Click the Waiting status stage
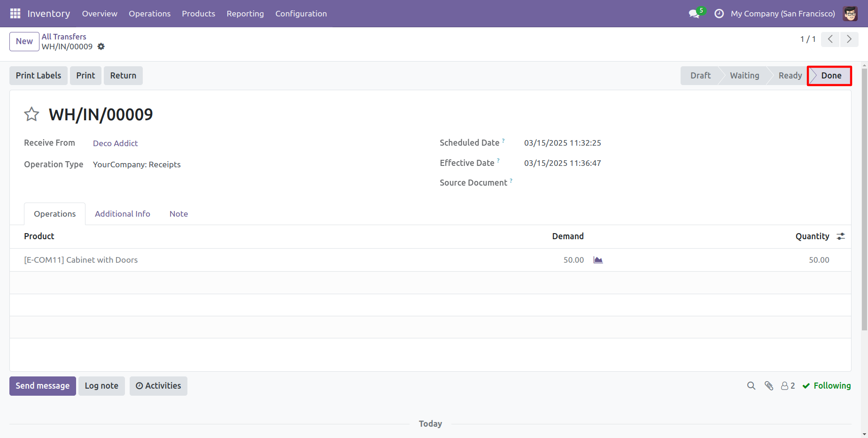The image size is (868, 438). tap(744, 76)
